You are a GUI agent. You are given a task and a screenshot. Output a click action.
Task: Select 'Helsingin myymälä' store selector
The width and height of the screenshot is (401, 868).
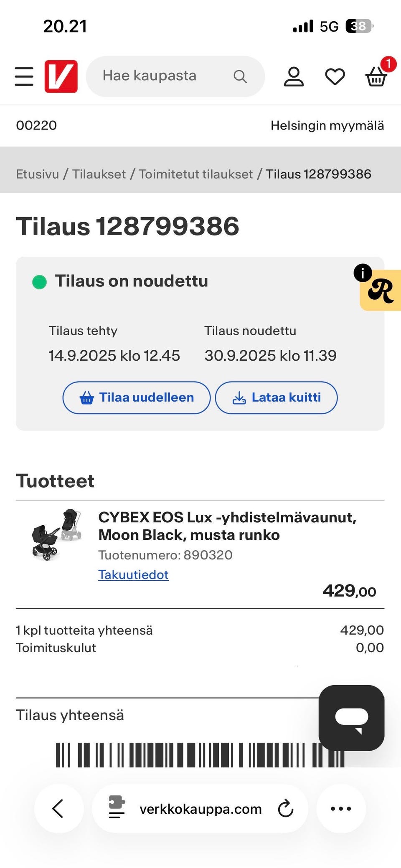[x=327, y=125]
